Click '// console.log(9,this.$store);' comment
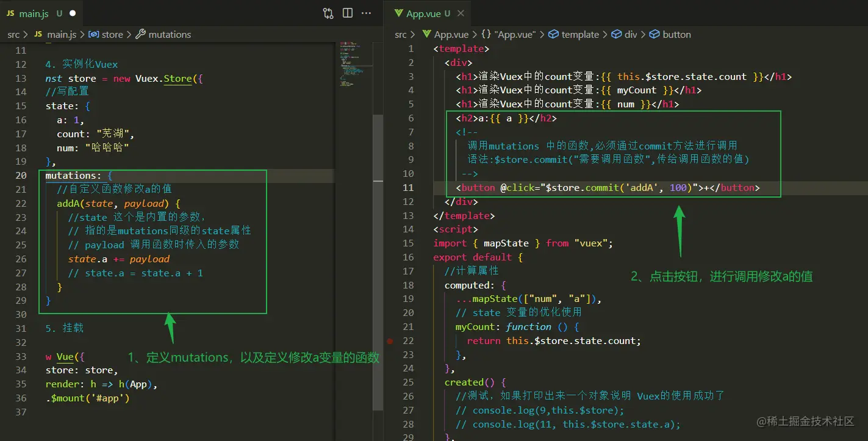This screenshot has height=441, width=868. [540, 410]
